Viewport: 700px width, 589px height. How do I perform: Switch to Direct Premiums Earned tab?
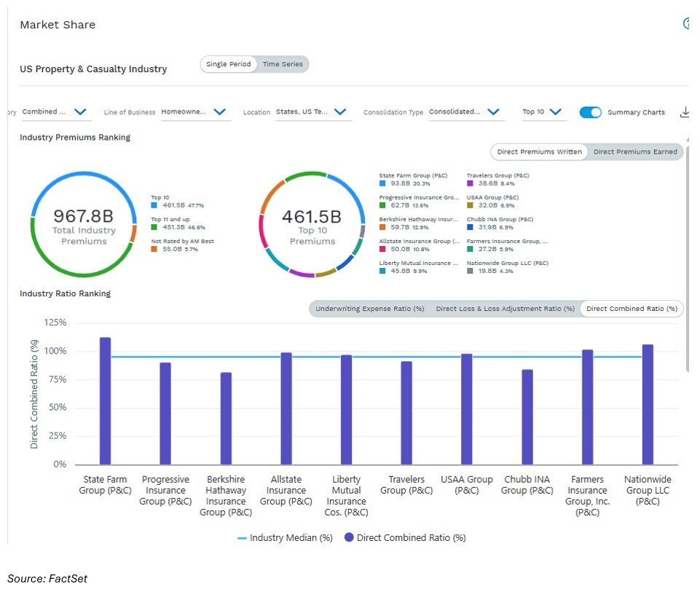(635, 151)
